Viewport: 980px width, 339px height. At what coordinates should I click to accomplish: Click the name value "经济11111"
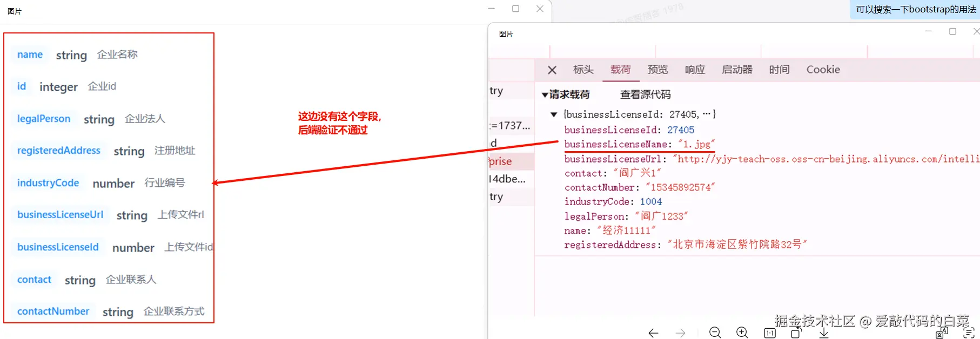[x=626, y=230]
